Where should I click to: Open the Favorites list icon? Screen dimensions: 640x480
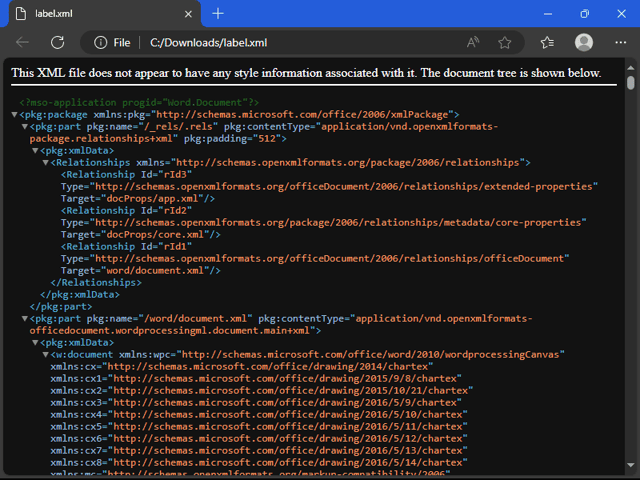(547, 42)
